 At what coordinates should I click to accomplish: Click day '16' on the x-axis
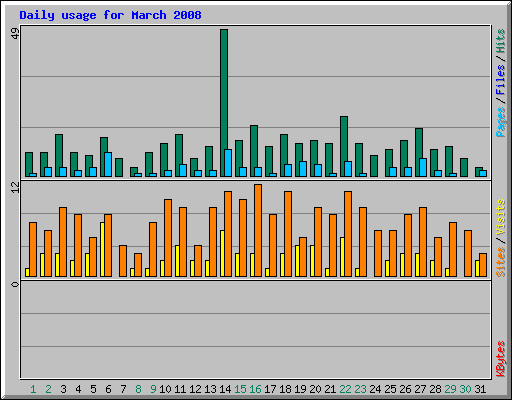[x=255, y=389]
